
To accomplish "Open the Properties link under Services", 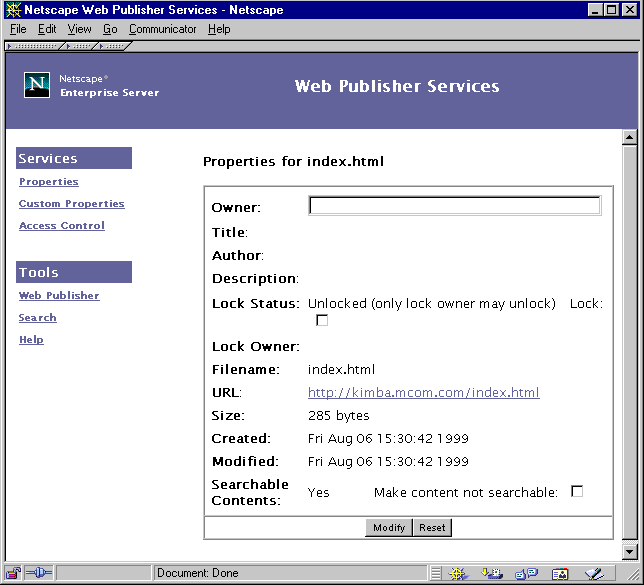I will coord(49,182).
